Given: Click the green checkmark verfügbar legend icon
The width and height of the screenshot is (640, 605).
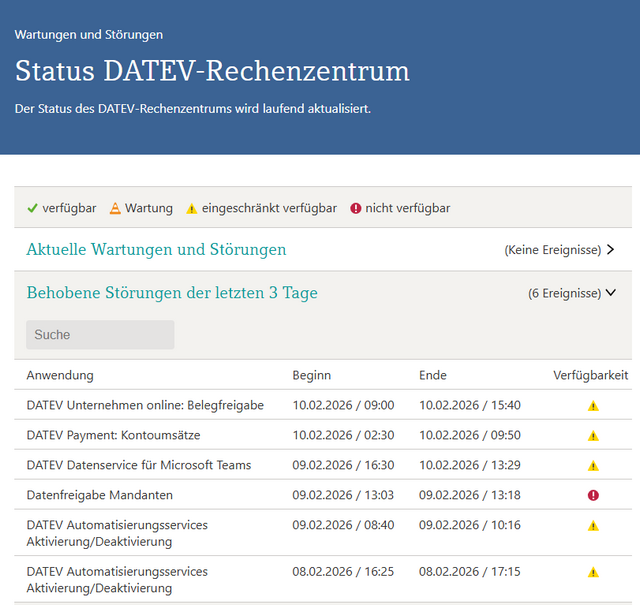Looking at the screenshot, I should pos(32,208).
